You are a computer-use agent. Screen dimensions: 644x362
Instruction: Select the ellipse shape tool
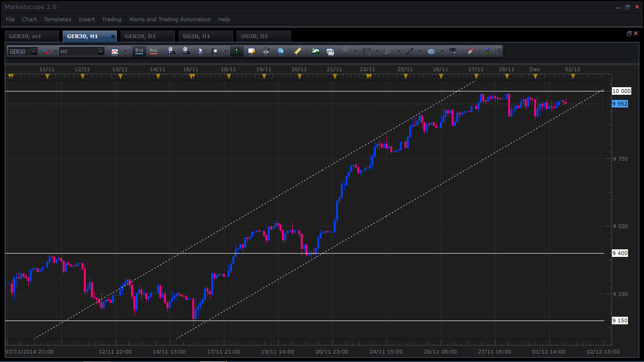(x=431, y=51)
